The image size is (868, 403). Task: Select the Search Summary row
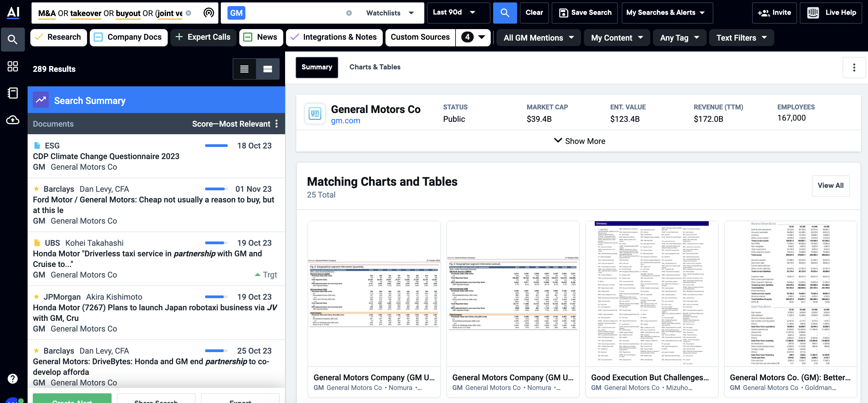pyautogui.click(x=156, y=100)
